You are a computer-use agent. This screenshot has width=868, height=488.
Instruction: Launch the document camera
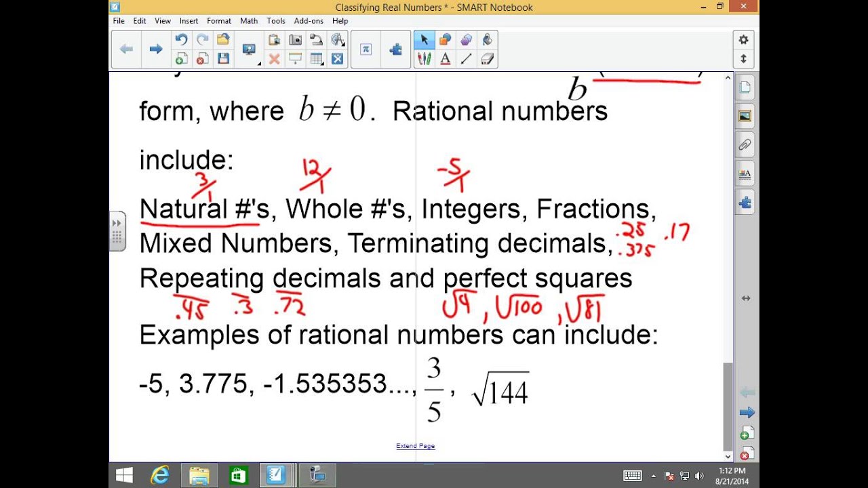[x=316, y=40]
